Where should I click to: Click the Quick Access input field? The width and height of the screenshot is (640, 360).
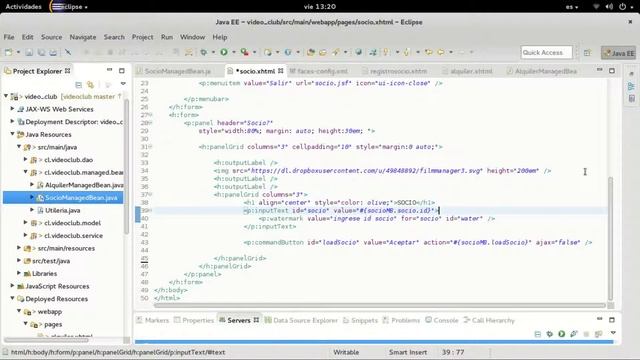(547, 52)
